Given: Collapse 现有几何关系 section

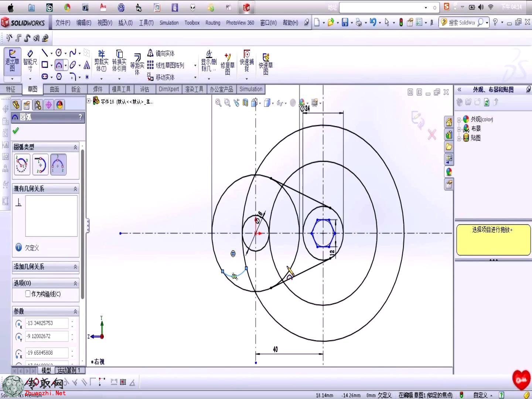Looking at the screenshot, I should click(x=75, y=189).
